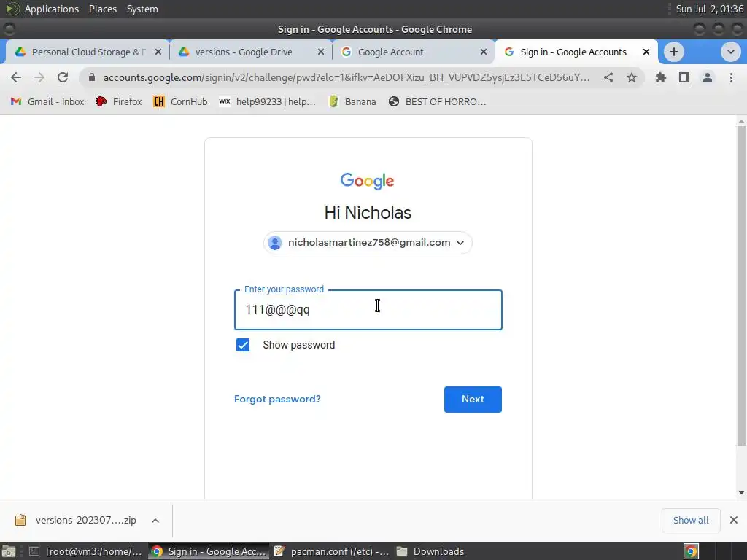The height and width of the screenshot is (560, 747).
Task: Click the address bar URL
Action: (x=347, y=77)
